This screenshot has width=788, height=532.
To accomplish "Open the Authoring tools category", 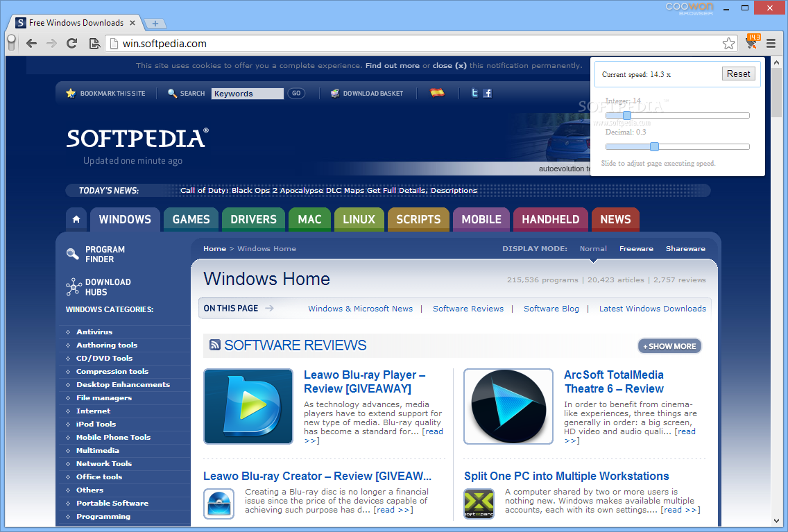I will 107,345.
